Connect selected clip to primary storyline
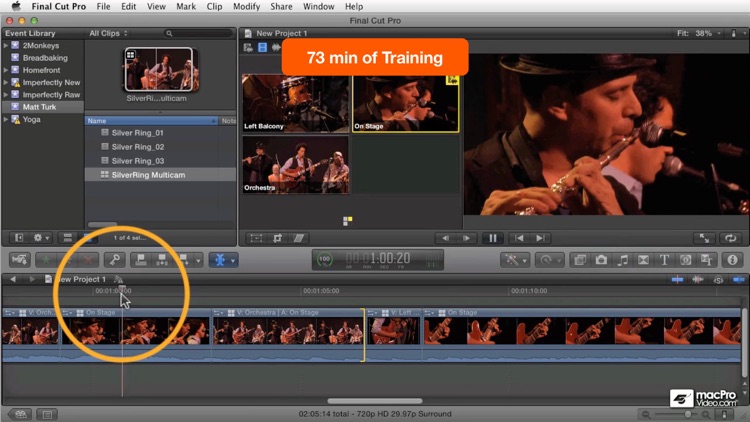The height and width of the screenshot is (422, 750). coord(141,260)
